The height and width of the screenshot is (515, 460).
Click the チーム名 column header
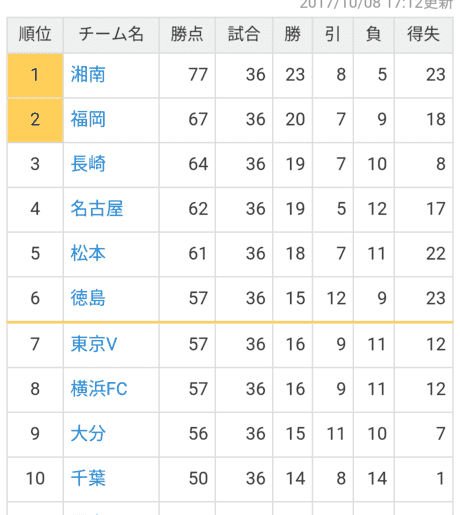(x=111, y=35)
